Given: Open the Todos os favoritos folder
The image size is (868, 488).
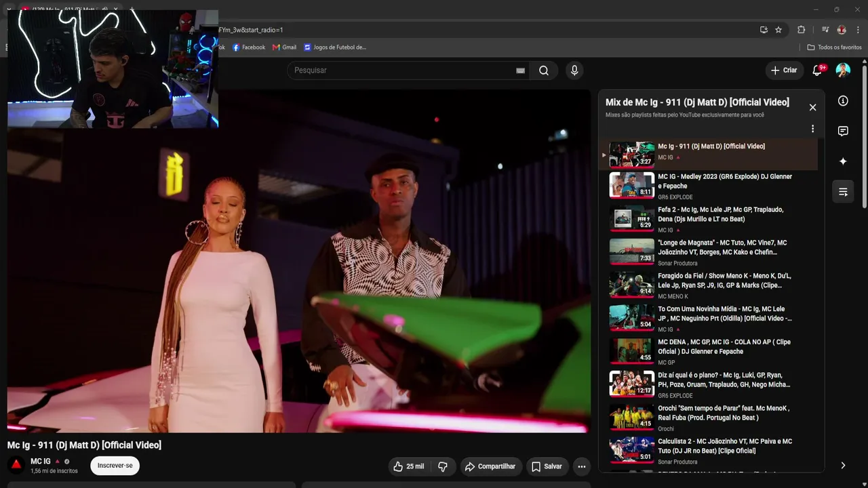Looking at the screenshot, I should pyautogui.click(x=834, y=47).
